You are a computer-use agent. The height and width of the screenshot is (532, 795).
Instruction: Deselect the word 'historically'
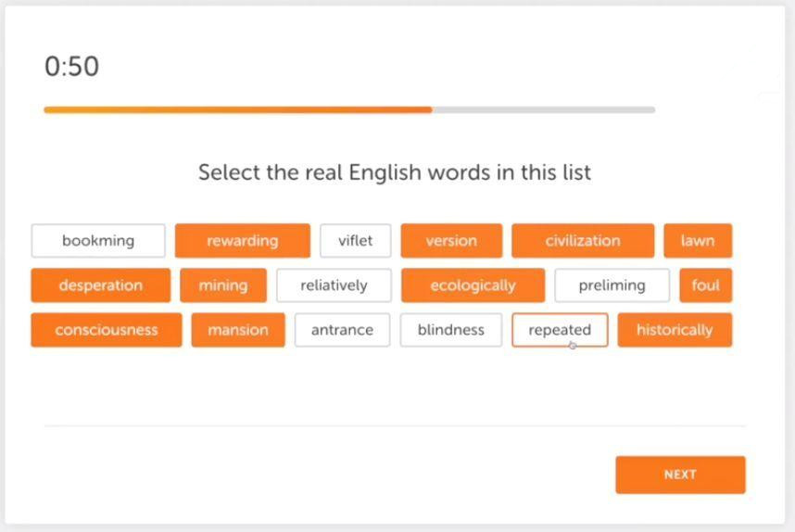(675, 330)
